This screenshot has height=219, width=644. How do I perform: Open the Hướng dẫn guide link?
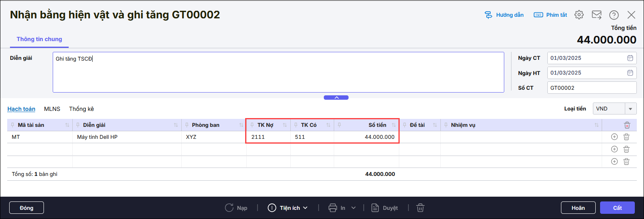[504, 15]
